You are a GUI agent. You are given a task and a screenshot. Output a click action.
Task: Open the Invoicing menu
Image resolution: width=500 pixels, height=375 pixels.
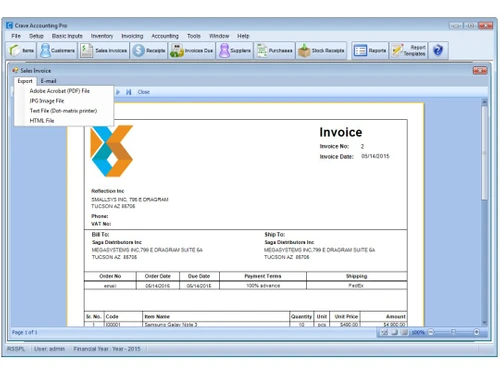(132, 36)
